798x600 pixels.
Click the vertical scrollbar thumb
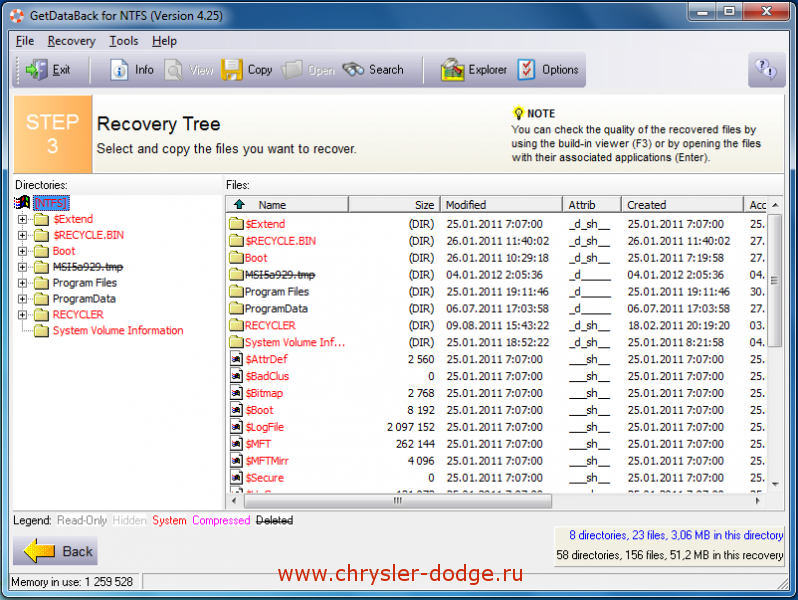tap(775, 280)
